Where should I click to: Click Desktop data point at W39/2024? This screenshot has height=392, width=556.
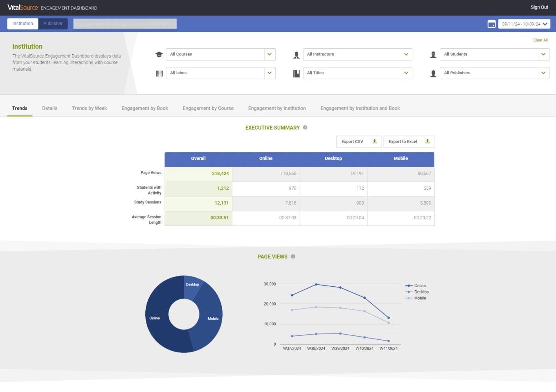click(340, 333)
